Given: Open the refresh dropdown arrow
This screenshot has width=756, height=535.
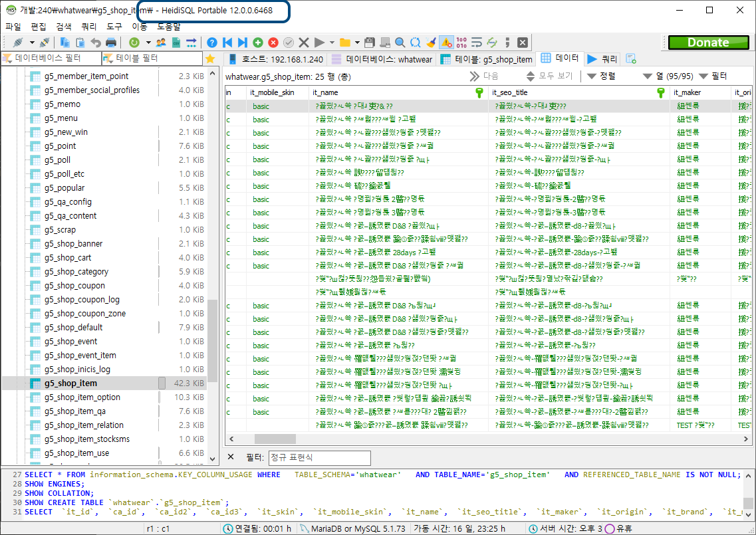Looking at the screenshot, I should [148, 43].
